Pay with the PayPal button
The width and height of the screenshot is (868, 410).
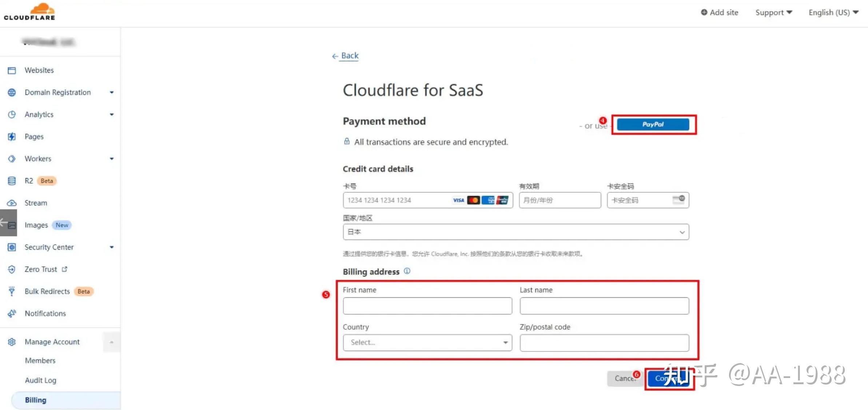click(x=653, y=124)
